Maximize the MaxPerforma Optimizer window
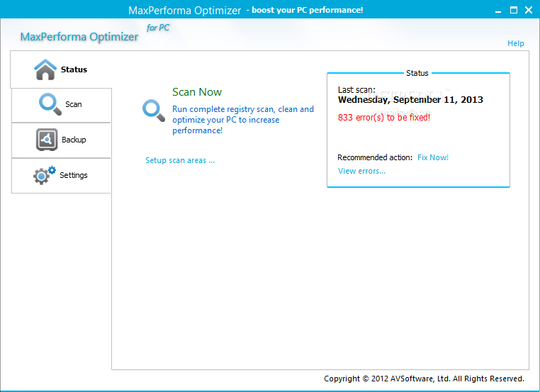The height and width of the screenshot is (392, 540). pyautogui.click(x=514, y=10)
